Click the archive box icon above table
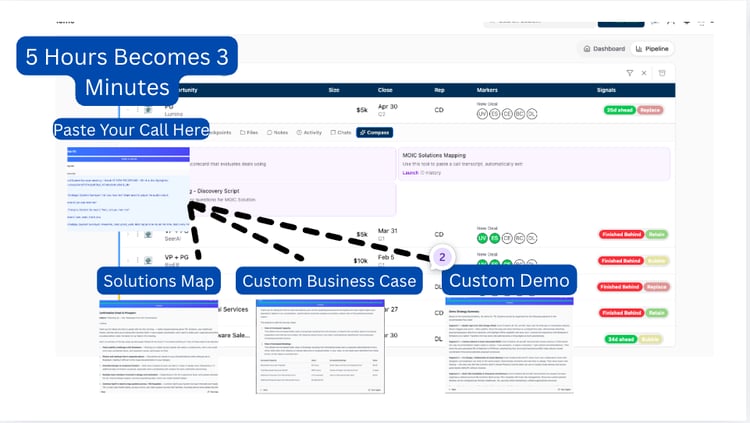Viewport: 750px width, 423px height. coord(662,73)
